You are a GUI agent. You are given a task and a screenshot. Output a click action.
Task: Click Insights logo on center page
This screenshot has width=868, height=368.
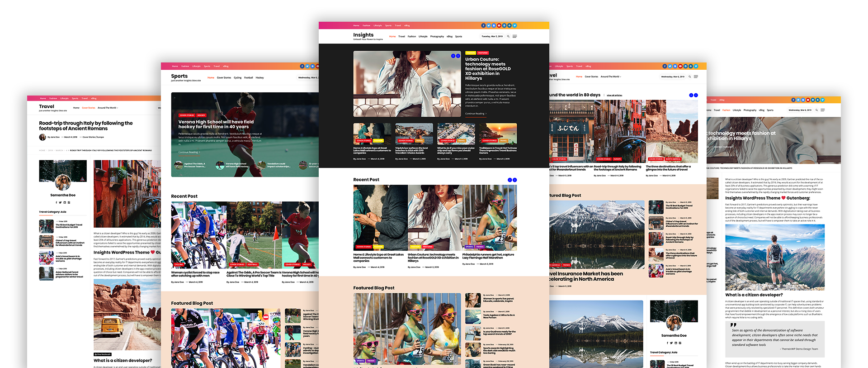point(363,35)
